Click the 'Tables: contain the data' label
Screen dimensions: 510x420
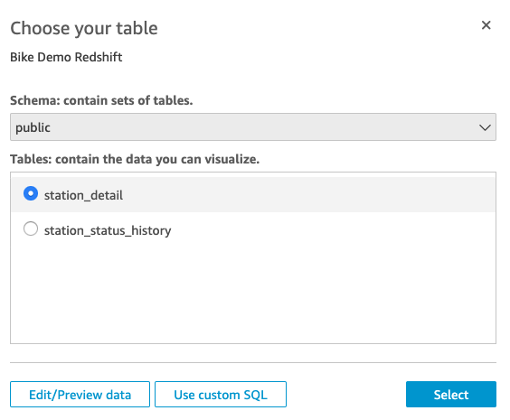(135, 159)
